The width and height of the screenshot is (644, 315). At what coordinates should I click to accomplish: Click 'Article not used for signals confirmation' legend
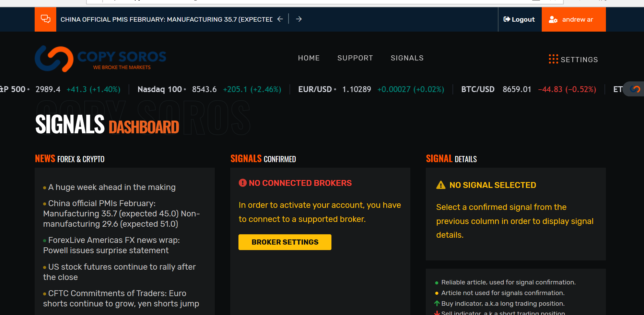[503, 293]
